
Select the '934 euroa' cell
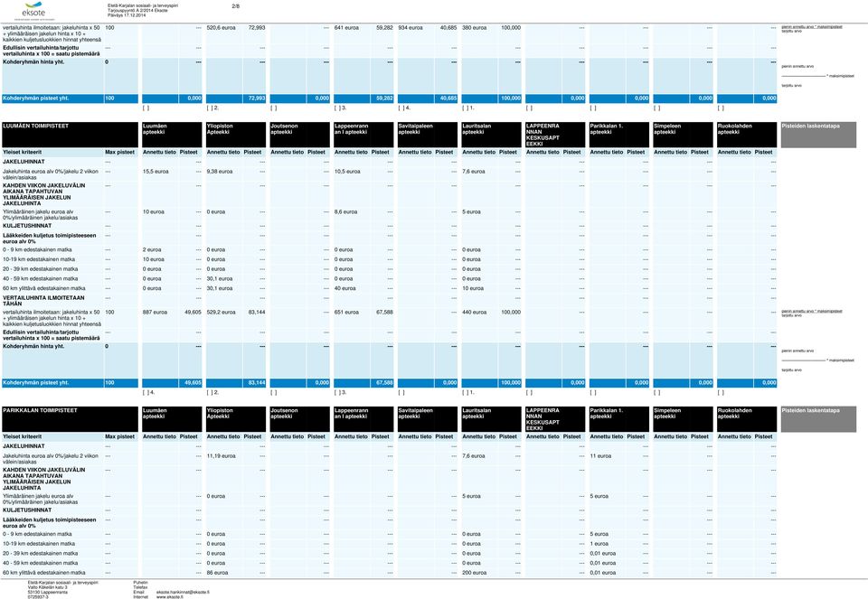(x=410, y=27)
